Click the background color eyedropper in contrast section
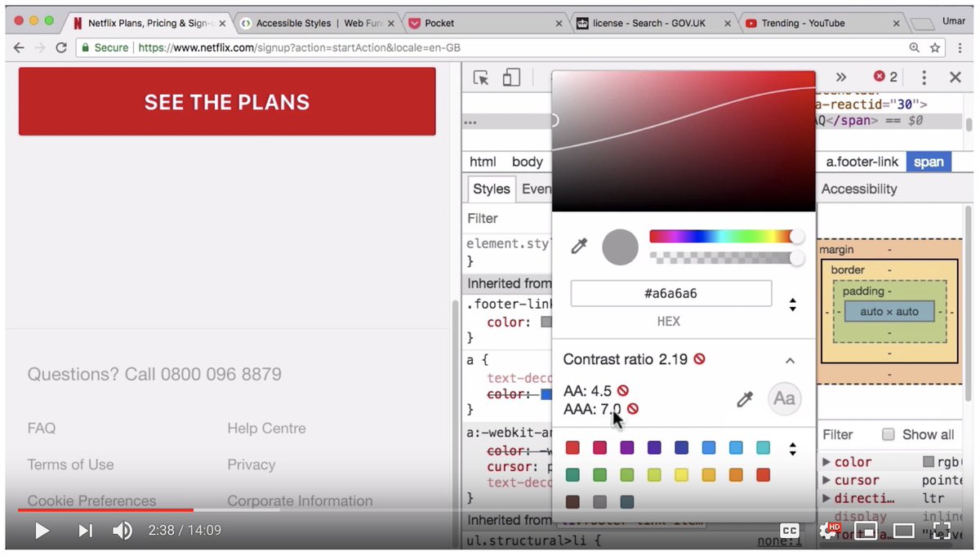 [x=745, y=399]
